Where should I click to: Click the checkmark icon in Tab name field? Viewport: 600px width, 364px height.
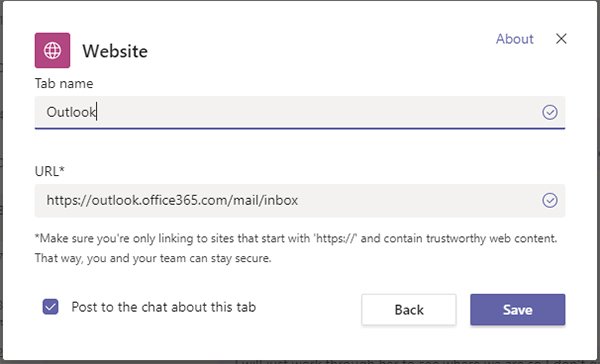(549, 113)
